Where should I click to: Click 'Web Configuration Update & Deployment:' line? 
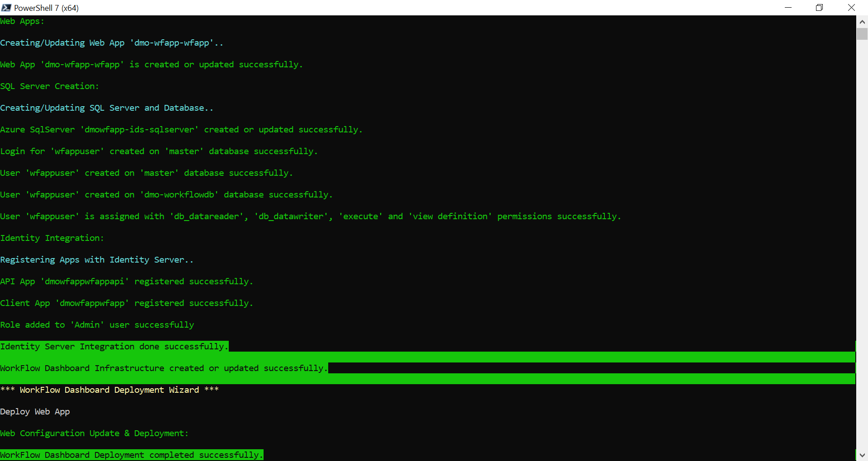pyautogui.click(x=94, y=433)
